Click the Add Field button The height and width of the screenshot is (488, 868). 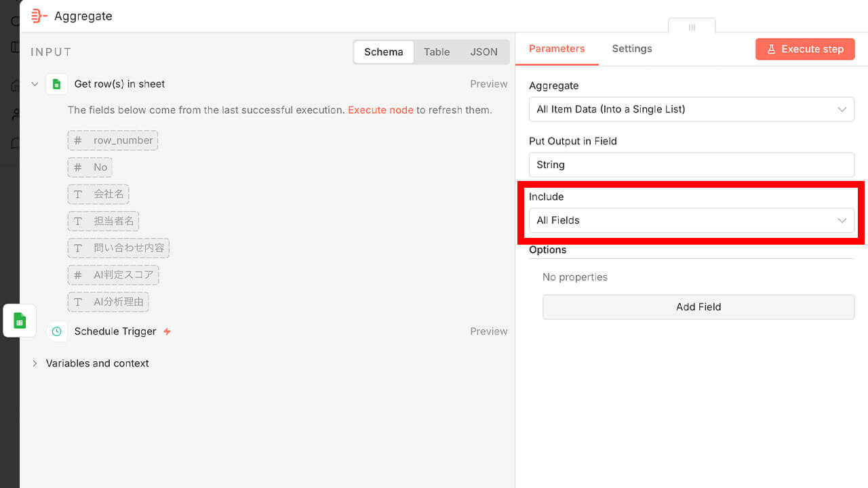(x=698, y=307)
